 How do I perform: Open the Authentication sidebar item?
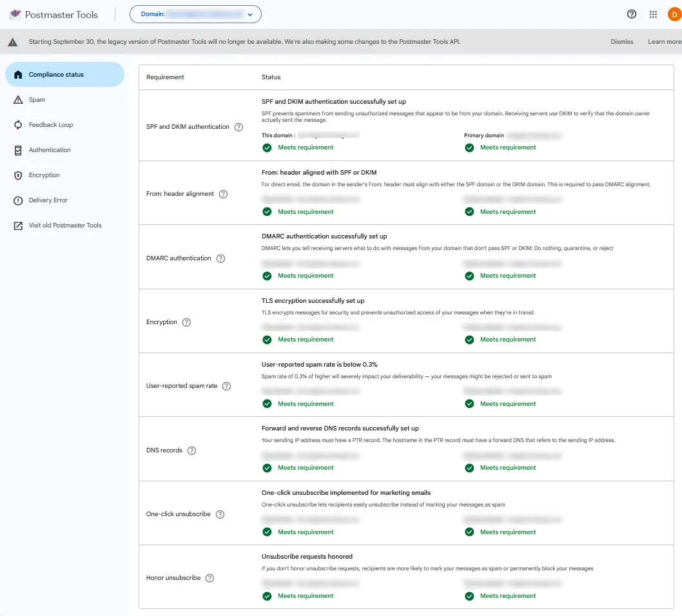tap(50, 150)
